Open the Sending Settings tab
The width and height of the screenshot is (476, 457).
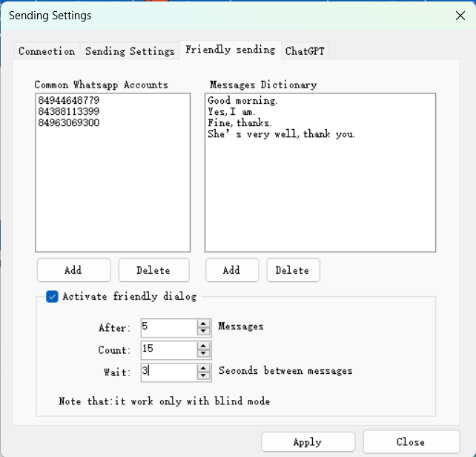tap(130, 51)
